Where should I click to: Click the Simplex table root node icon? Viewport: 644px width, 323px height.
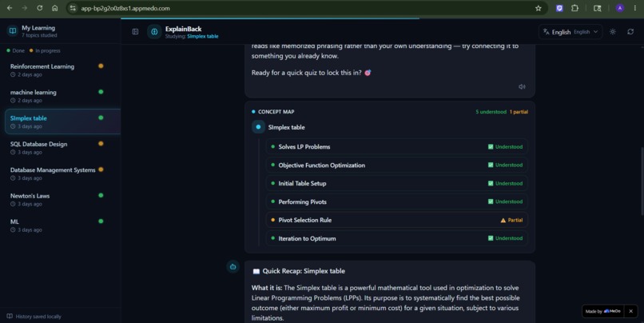(258, 127)
